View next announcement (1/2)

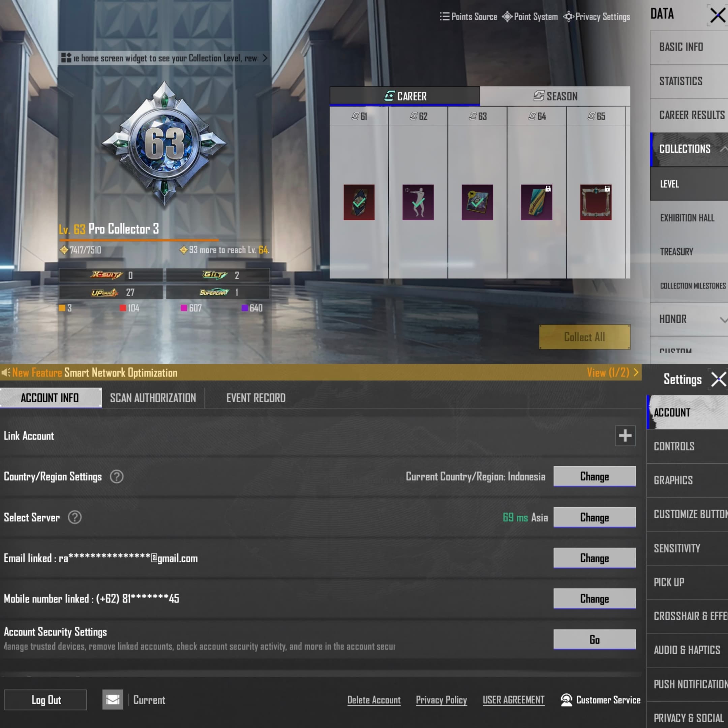(x=613, y=373)
